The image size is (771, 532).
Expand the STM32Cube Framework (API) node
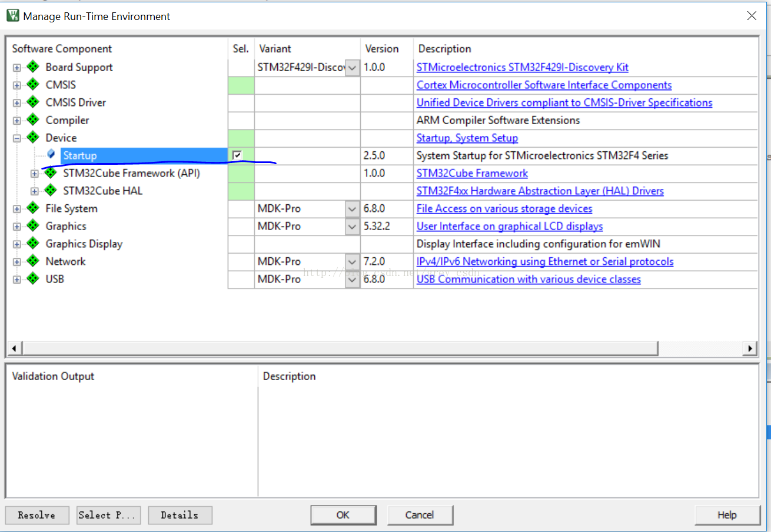(x=34, y=174)
